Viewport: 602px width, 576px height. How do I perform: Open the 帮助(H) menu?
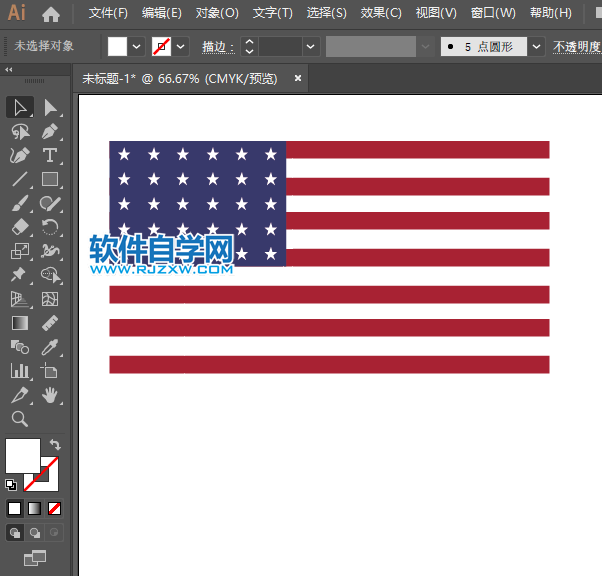tap(551, 13)
